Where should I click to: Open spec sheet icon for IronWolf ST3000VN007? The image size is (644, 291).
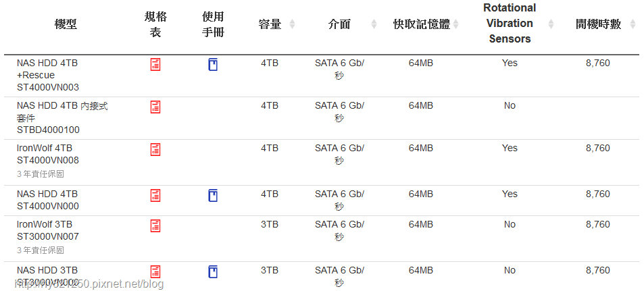click(155, 226)
